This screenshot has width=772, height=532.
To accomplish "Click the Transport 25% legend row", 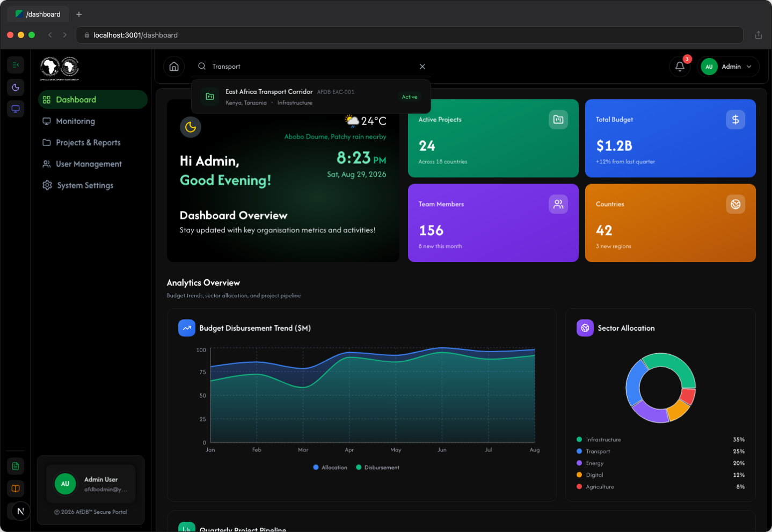I will coord(660,451).
